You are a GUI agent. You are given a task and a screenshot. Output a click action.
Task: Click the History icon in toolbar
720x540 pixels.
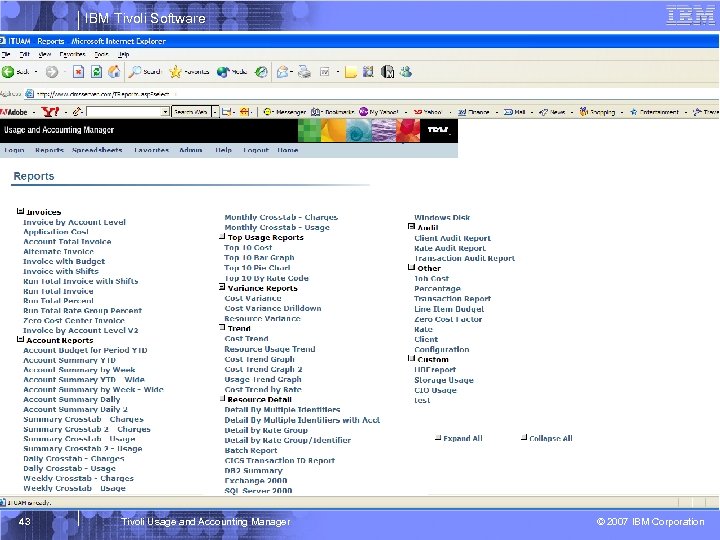(261, 72)
